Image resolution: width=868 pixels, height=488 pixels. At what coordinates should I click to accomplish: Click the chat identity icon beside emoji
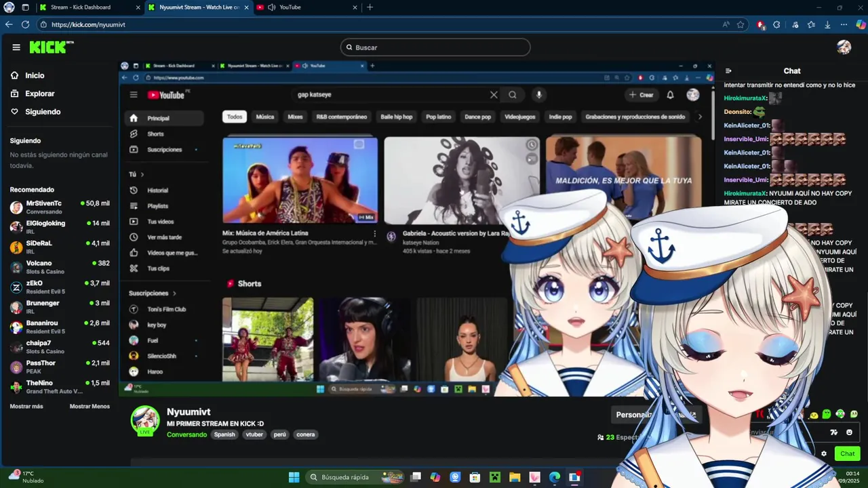coord(834,432)
